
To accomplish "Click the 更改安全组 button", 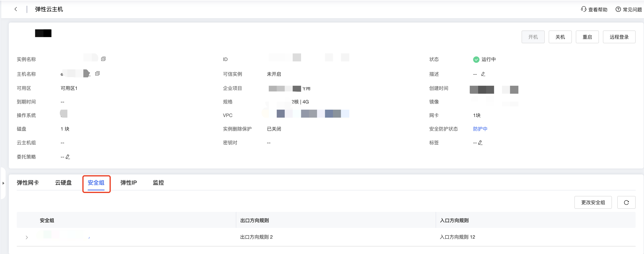I will [593, 202].
